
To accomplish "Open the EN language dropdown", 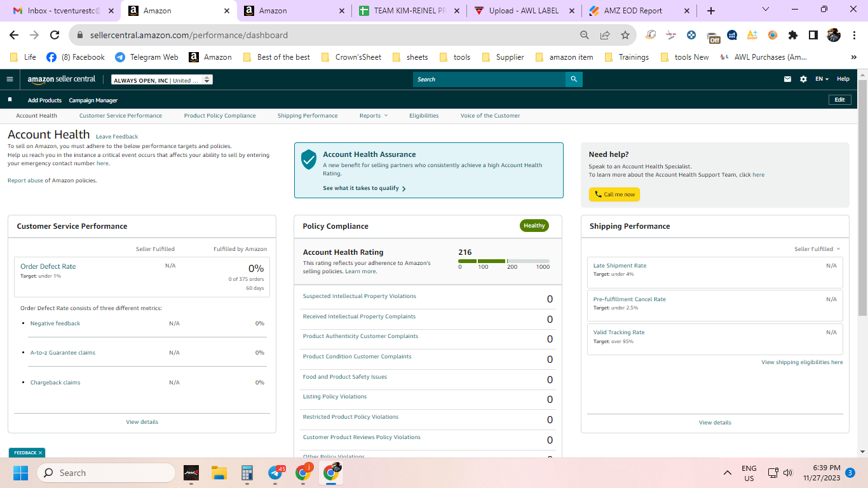I will 822,79.
